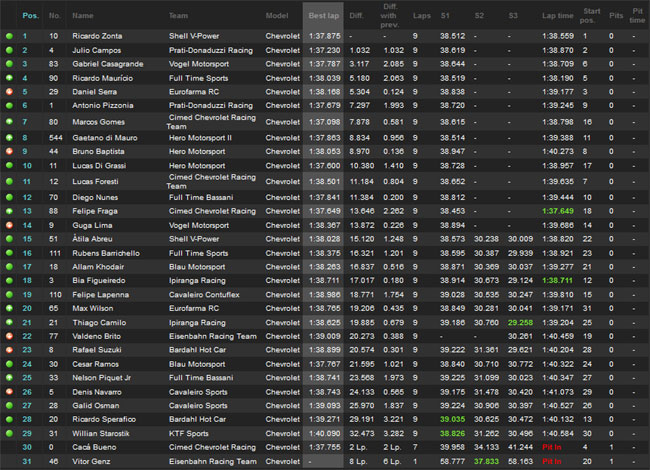Sort by the S1 column header
This screenshot has width=650, height=470.
click(445, 16)
